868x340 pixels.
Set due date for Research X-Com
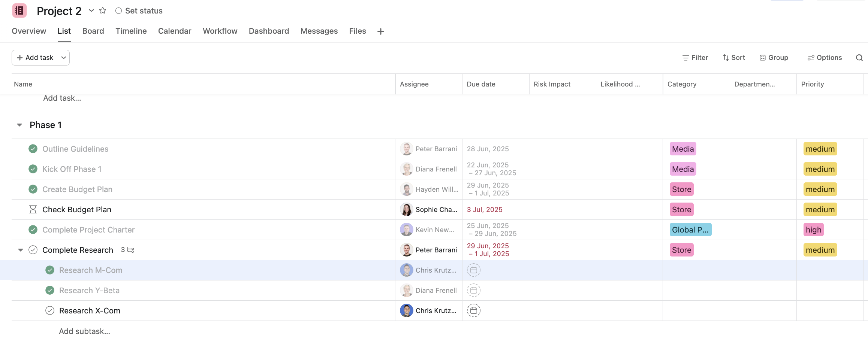pos(474,311)
